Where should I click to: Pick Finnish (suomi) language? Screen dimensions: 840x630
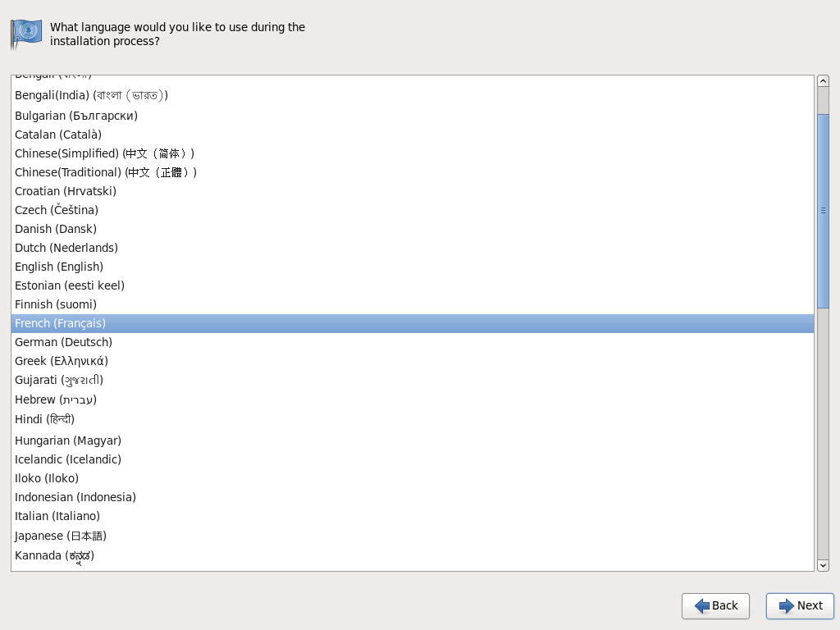(56, 304)
